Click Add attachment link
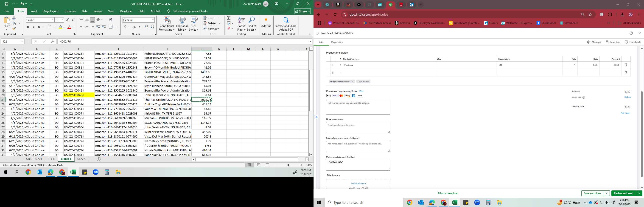Image resolution: width=644 pixels, height=207 pixels. [358, 184]
